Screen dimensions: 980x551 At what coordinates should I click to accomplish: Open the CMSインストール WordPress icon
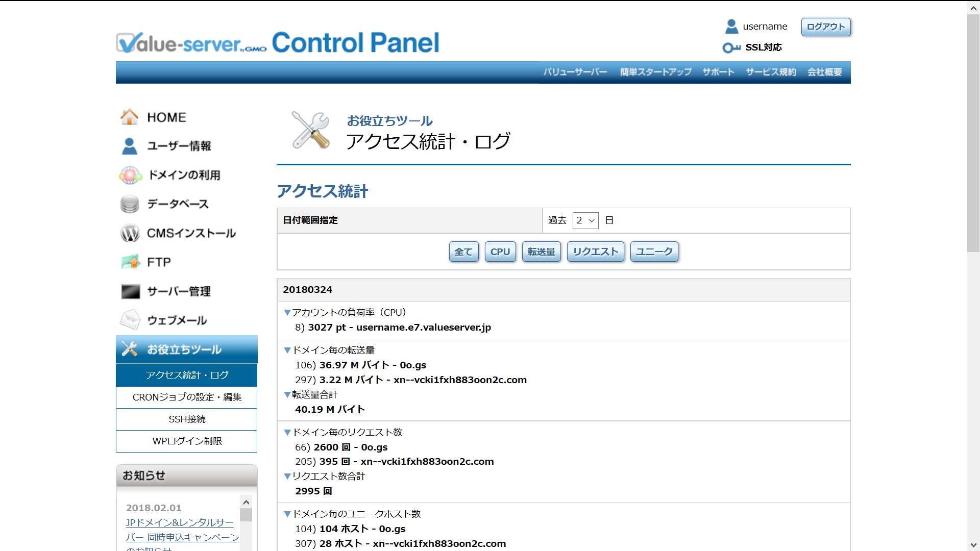130,233
